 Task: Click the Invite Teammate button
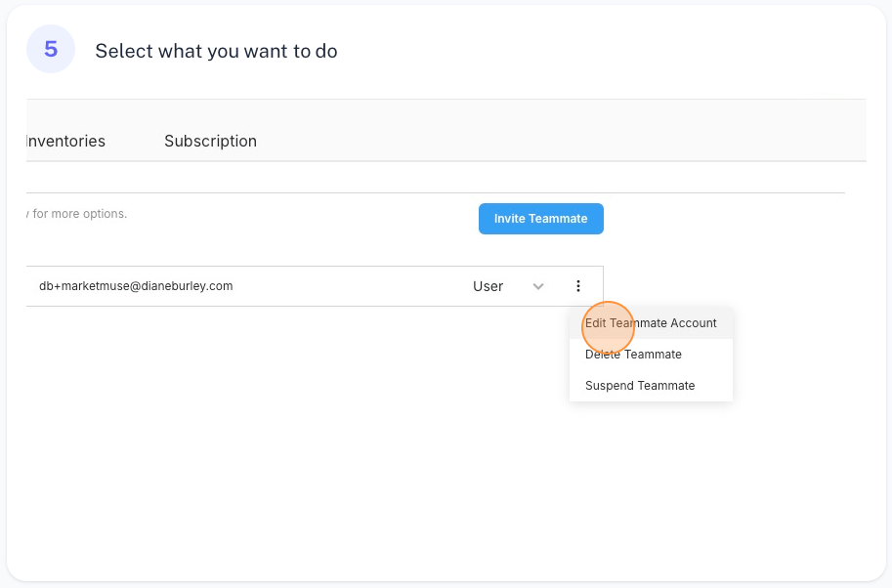click(x=541, y=219)
